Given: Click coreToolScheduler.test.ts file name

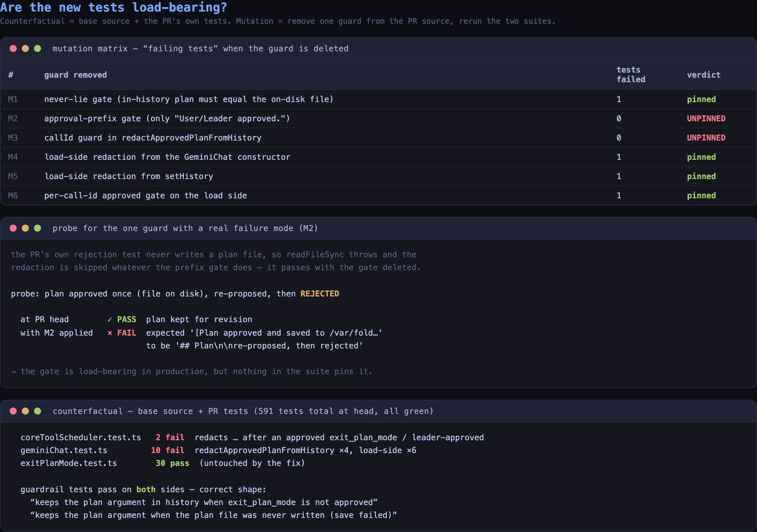Looking at the screenshot, I should [x=81, y=438].
